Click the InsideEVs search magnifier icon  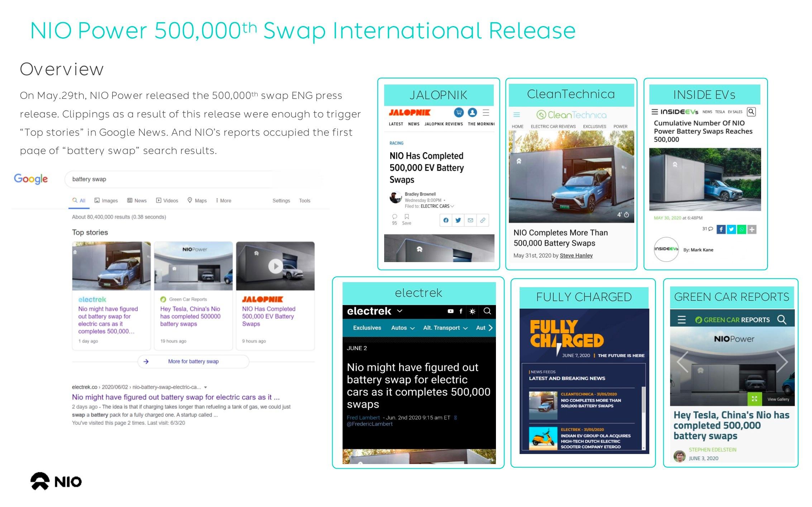(x=751, y=112)
